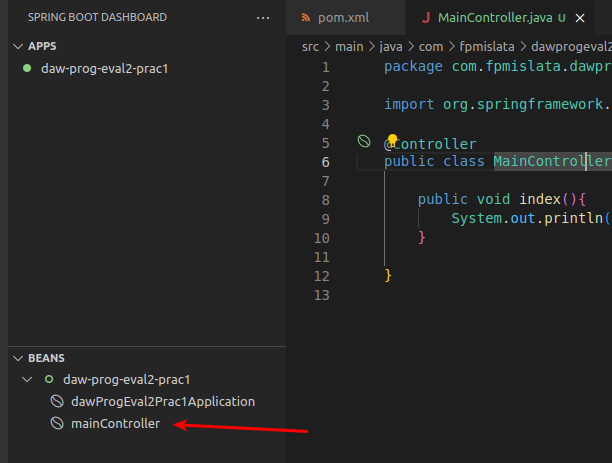Image resolution: width=612 pixels, height=463 pixels.
Task: Switch to the pom.xml tab
Action: (x=344, y=18)
